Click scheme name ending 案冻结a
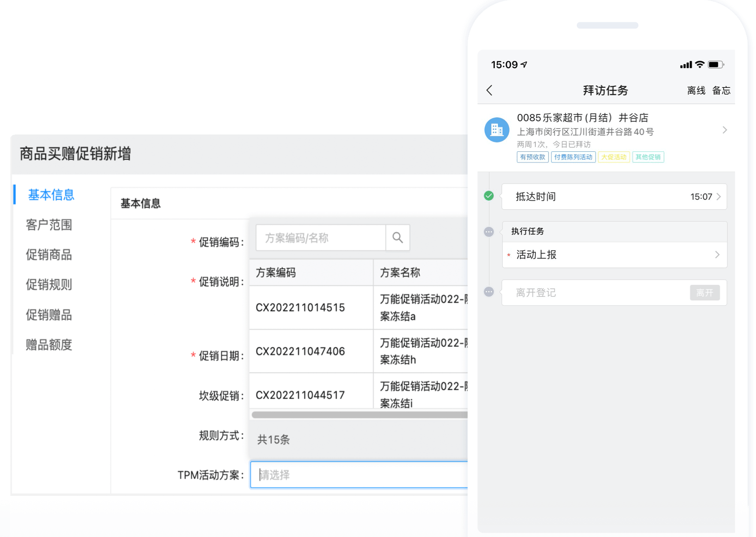 click(423, 308)
